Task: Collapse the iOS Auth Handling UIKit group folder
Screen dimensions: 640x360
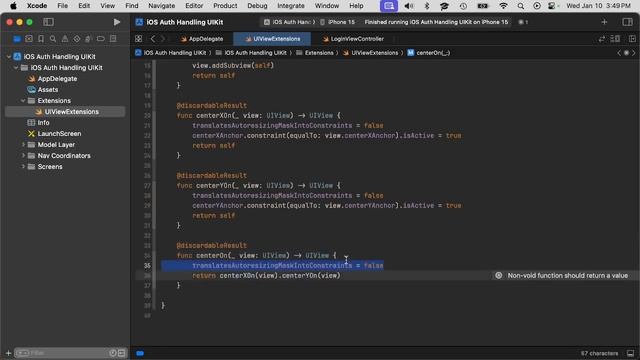Action: pyautogui.click(x=16, y=68)
